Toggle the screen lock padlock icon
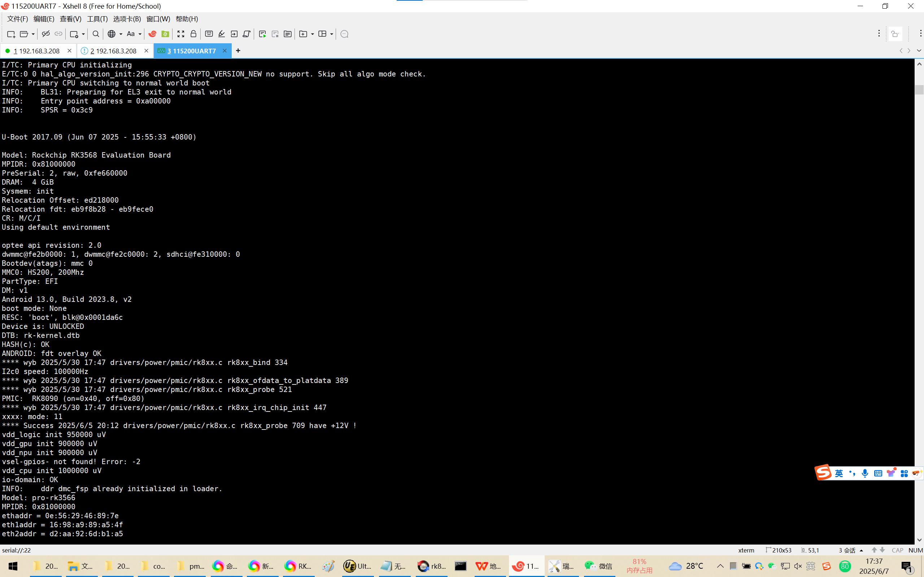924x577 pixels. coord(193,34)
